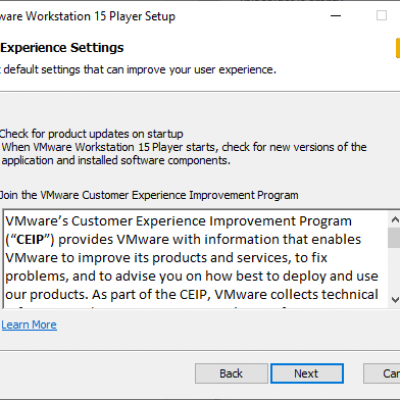Click the 'Workstation 15 Player Setup' title bar
The height and width of the screenshot is (400, 400).
click(x=88, y=16)
